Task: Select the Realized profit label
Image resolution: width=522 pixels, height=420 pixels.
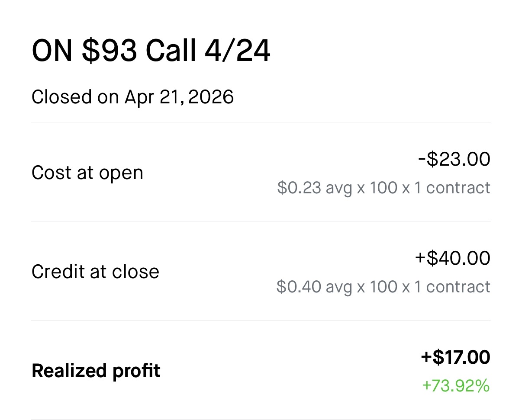Action: tap(96, 371)
